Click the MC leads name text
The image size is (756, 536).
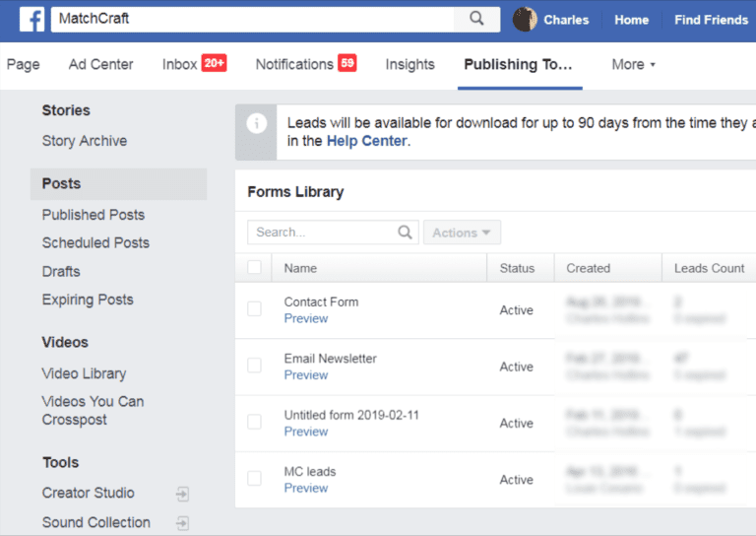pos(310,471)
